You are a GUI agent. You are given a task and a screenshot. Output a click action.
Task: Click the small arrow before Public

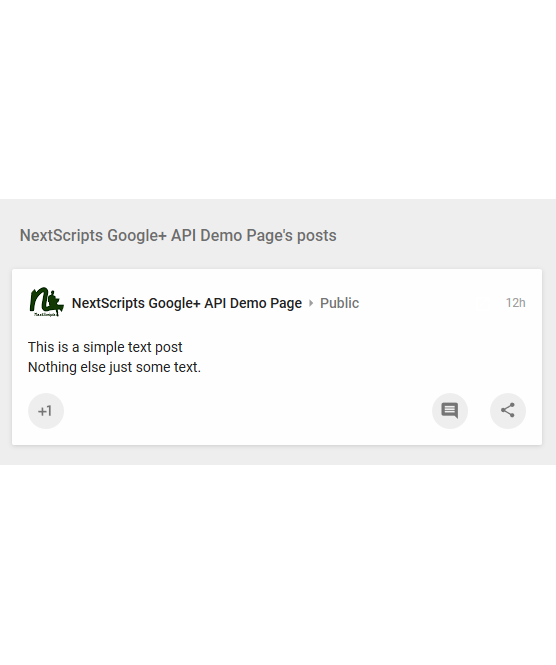point(311,303)
